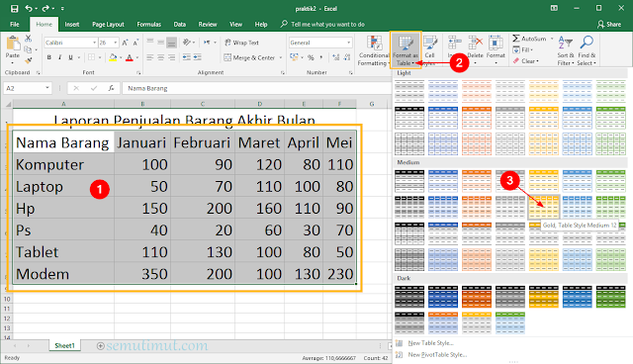The height and width of the screenshot is (364, 633).
Task: Toggle Italic formatting
Action: pos(59,57)
